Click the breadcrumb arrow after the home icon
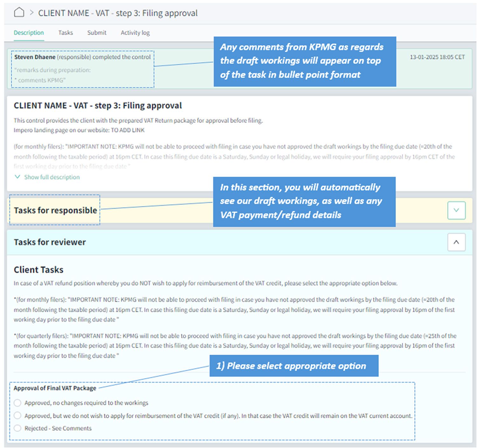 31,13
